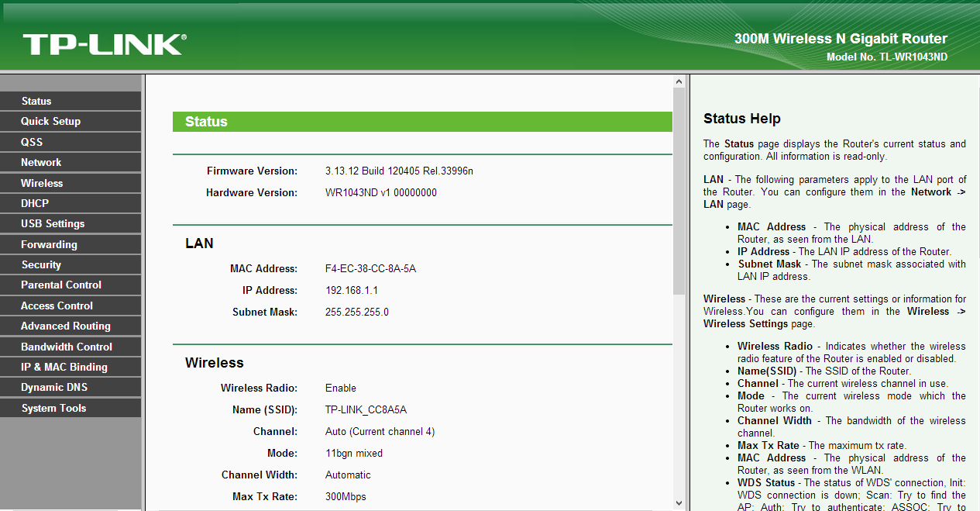This screenshot has height=511, width=980.
Task: Click the SSID value TP-LINK_CC8A5A
Action: (x=366, y=409)
